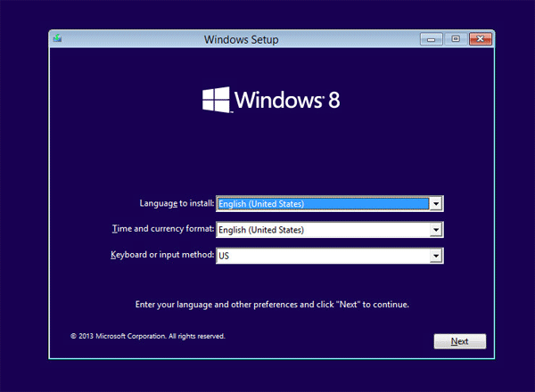Open the Language to install dropdown arrow

click(436, 204)
